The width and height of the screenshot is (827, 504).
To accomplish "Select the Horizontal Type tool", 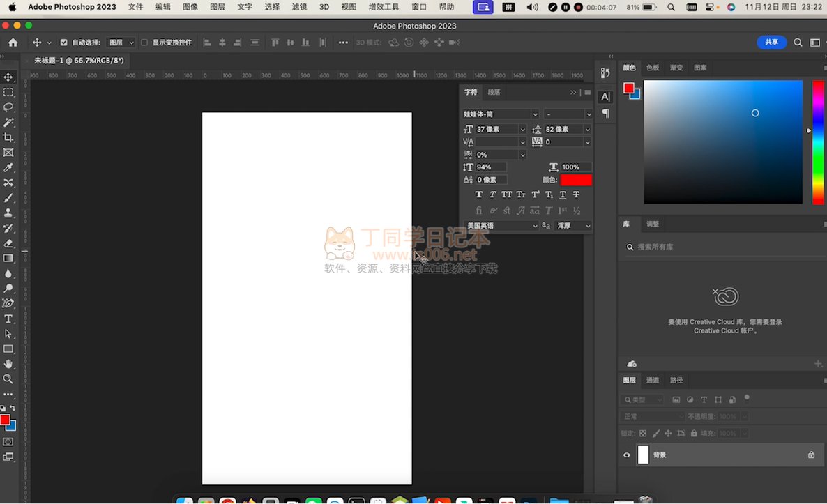I will (x=8, y=319).
